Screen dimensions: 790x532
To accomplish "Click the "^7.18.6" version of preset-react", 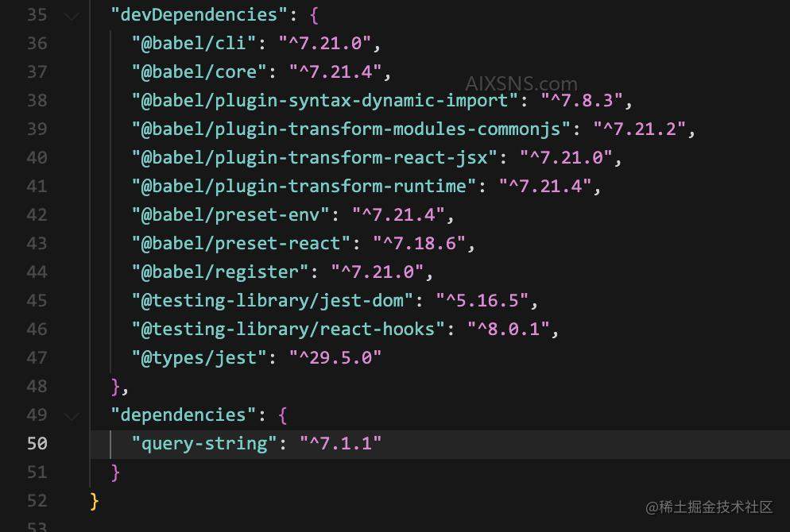I will point(420,244).
